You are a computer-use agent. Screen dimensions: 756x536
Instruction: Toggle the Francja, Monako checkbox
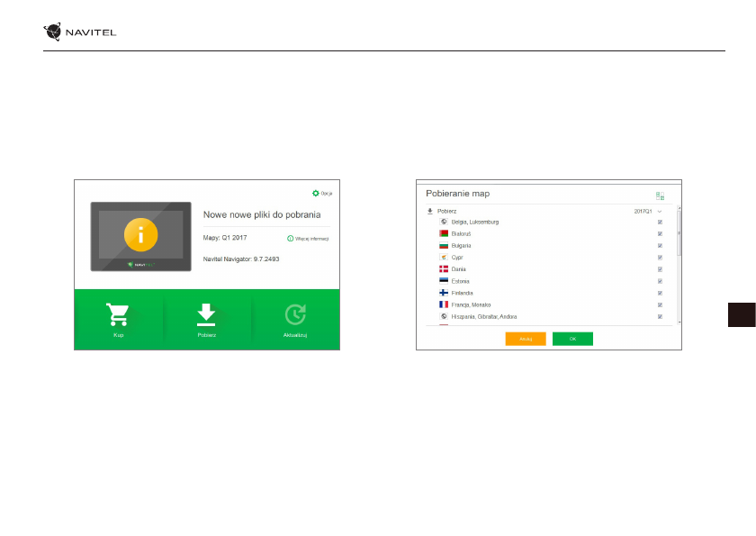pyautogui.click(x=660, y=304)
